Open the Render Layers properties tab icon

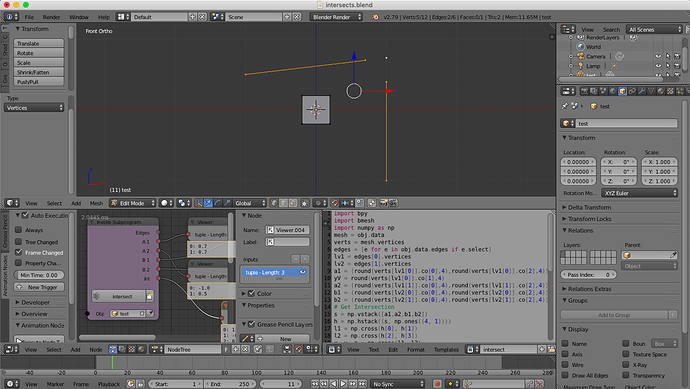pos(594,91)
